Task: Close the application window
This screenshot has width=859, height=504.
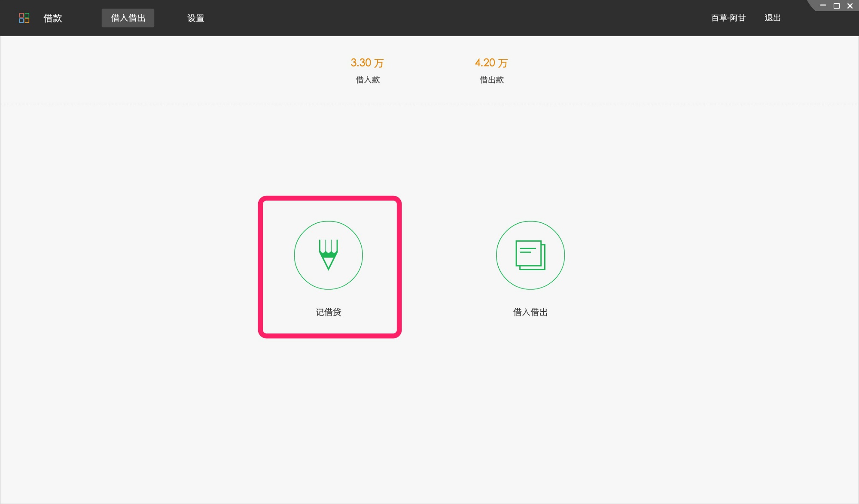Action: (x=850, y=6)
